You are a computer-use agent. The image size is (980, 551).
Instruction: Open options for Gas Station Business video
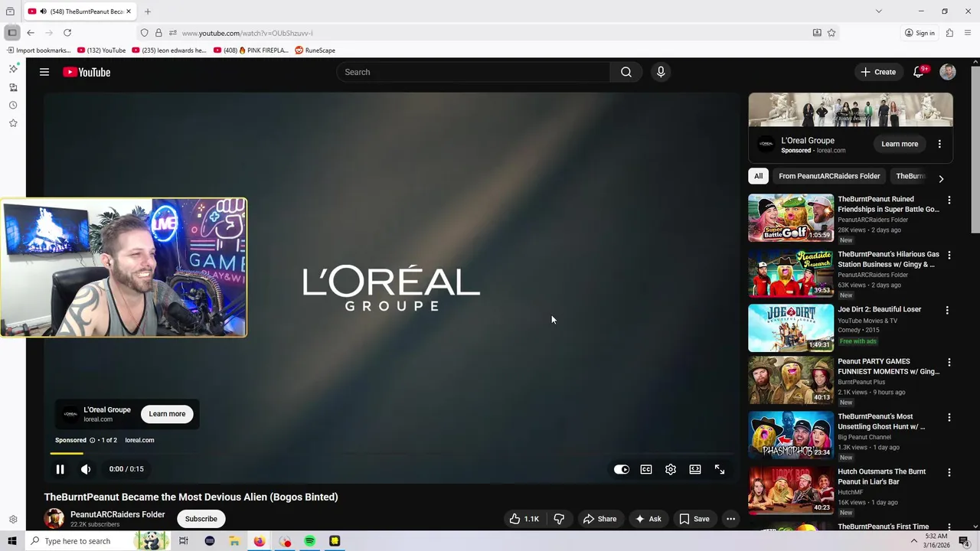tap(949, 255)
